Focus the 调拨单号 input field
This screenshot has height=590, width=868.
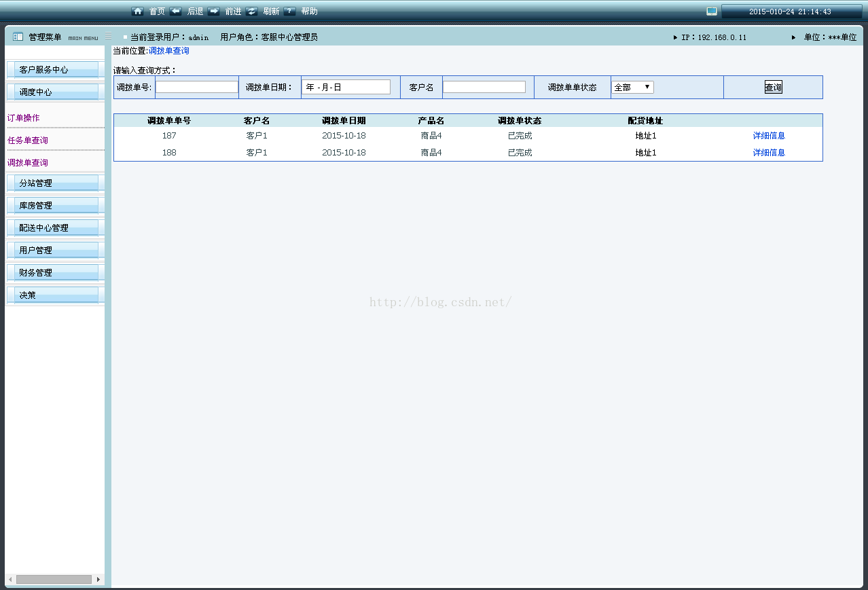(x=197, y=87)
